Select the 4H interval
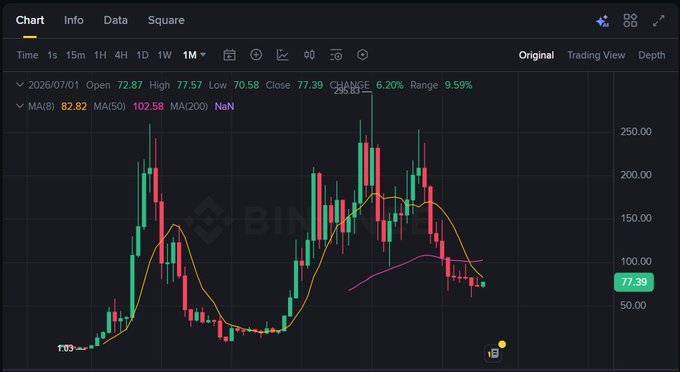This screenshot has width=680, height=372. (121, 55)
